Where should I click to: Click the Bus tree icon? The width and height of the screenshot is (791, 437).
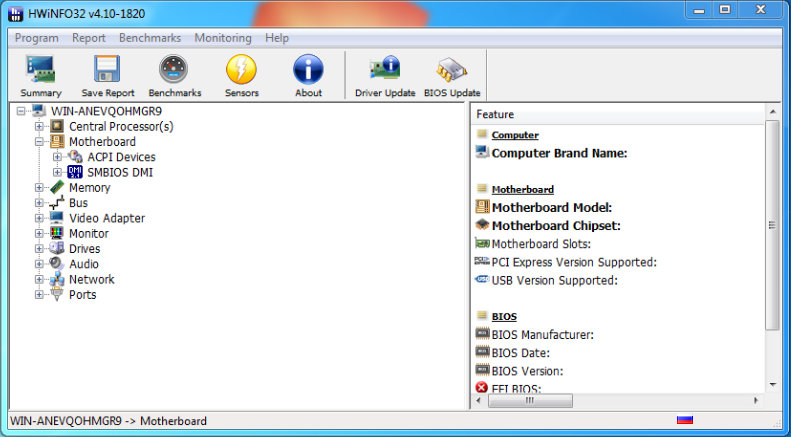(57, 203)
